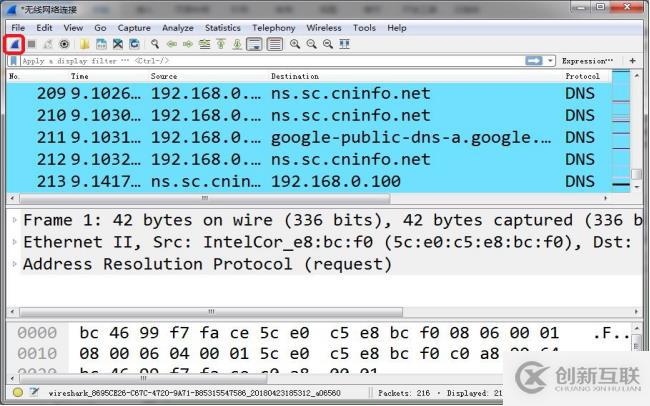Image resolution: width=650 pixels, height=406 pixels.
Task: Reset text size to normal
Action: click(x=328, y=44)
